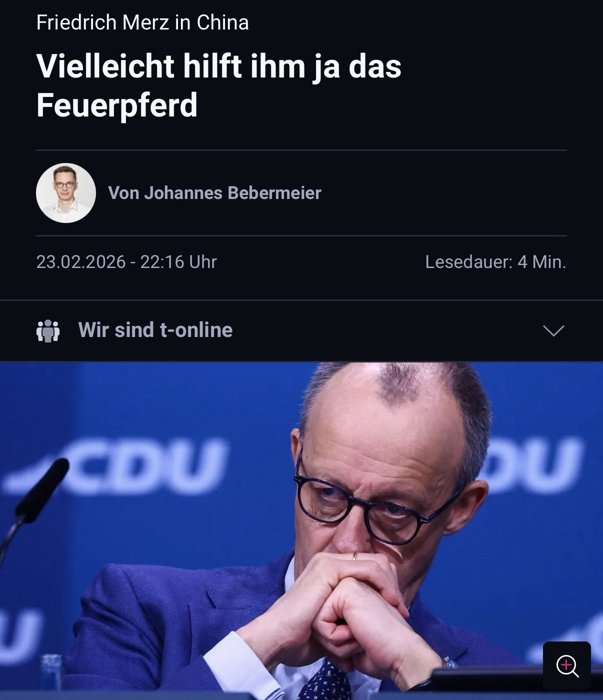Select the kicker Friedrich Merz in China
The image size is (603, 700).
(x=142, y=22)
